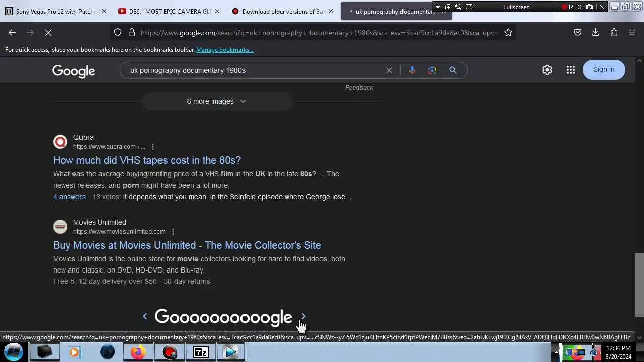Open the Firefox Pocket save icon

tap(578, 33)
